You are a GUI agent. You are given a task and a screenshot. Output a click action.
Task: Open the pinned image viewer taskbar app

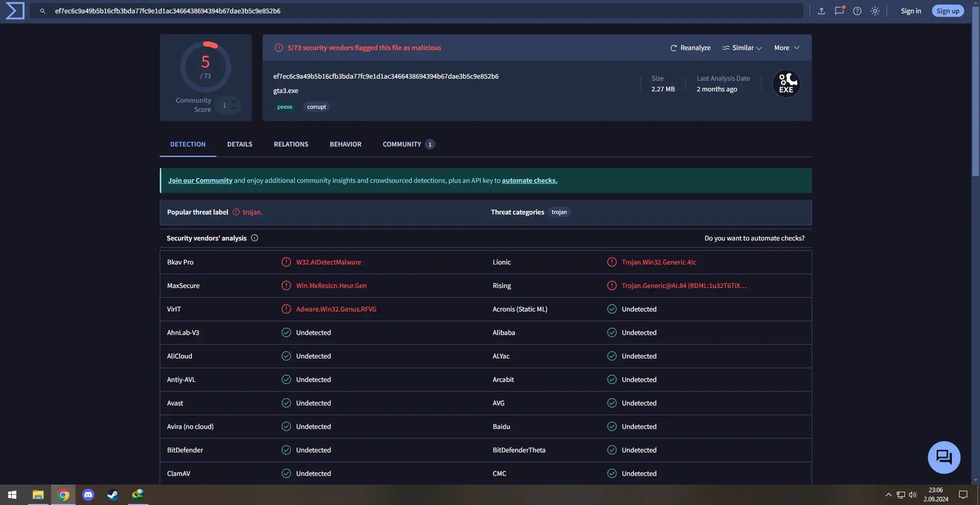pos(138,495)
